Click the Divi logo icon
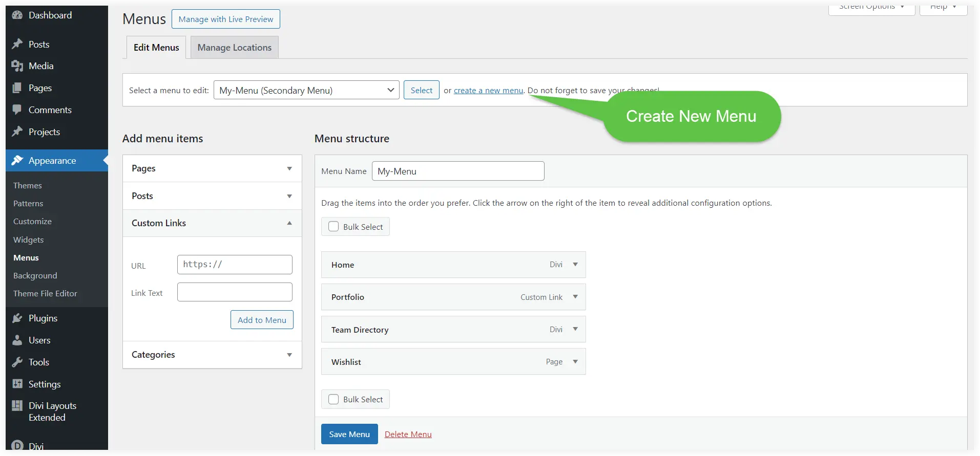980x456 pixels. click(x=17, y=445)
